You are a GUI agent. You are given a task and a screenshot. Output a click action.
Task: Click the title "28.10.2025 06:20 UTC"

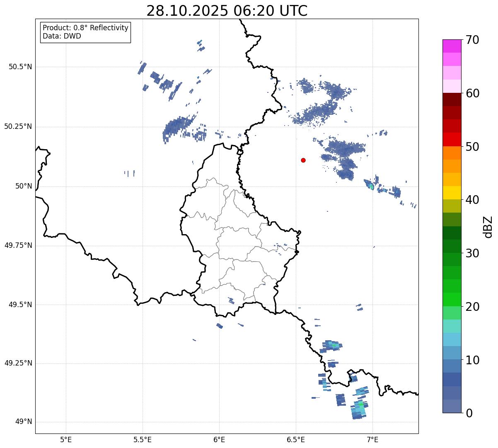click(227, 10)
